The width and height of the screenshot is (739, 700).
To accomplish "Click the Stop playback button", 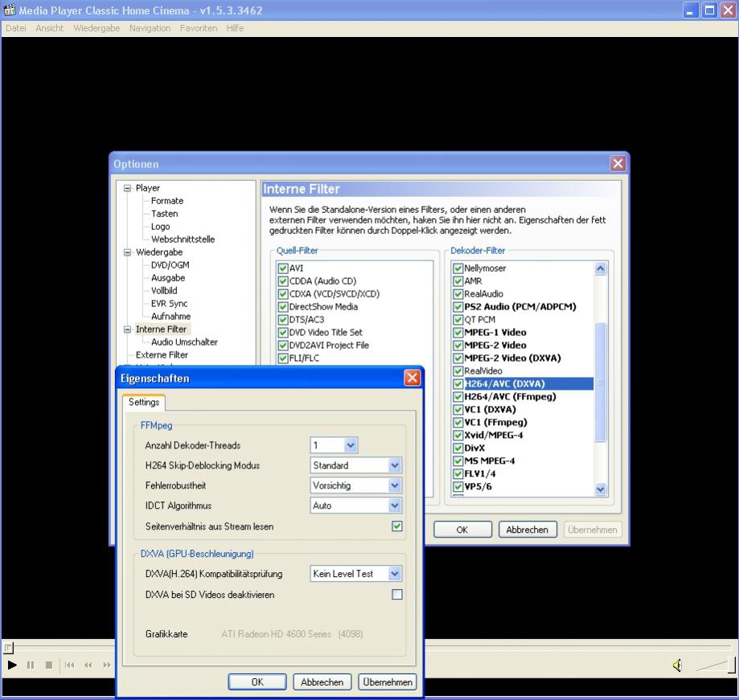I will click(x=49, y=665).
